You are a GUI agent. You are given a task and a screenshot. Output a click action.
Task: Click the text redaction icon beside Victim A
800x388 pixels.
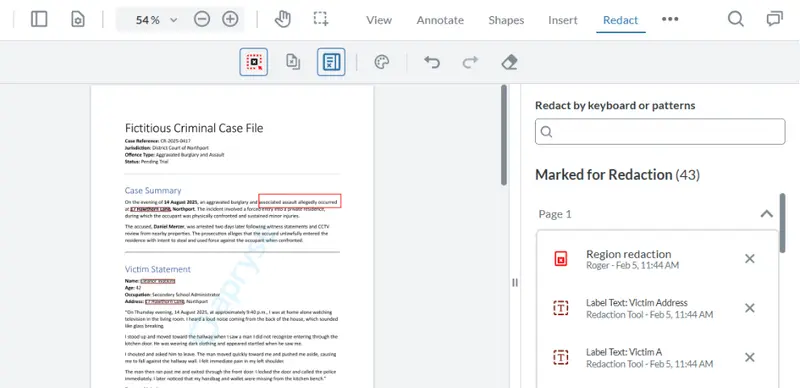tap(561, 357)
